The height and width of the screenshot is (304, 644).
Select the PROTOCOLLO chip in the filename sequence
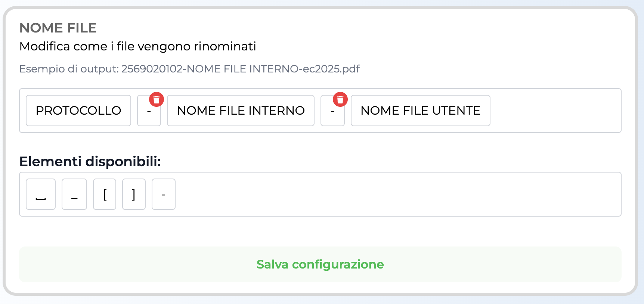pyautogui.click(x=78, y=111)
